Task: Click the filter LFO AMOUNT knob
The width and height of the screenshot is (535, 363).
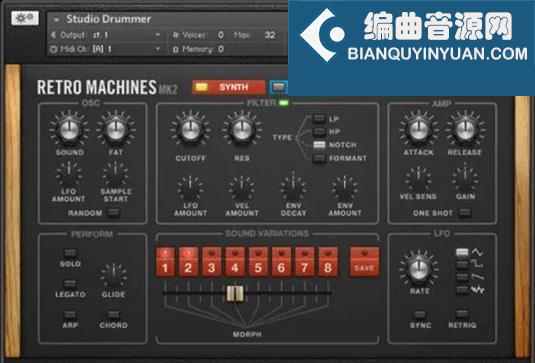Action: pyautogui.click(x=190, y=189)
